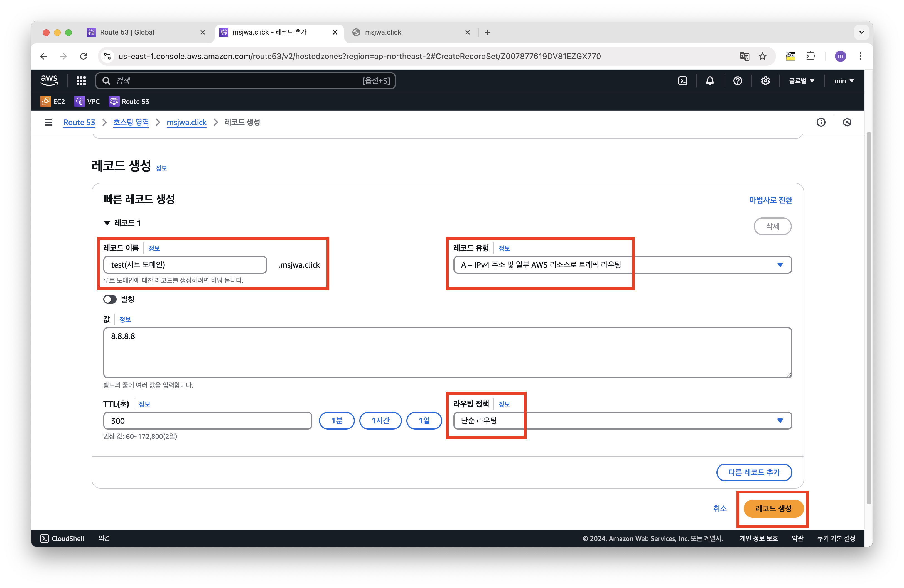Switch to the msjwa.click browser tab
Screen dimensions: 904x588
point(383,32)
